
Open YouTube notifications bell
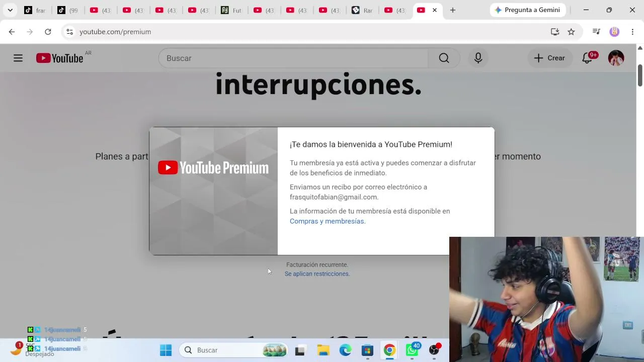tap(587, 58)
